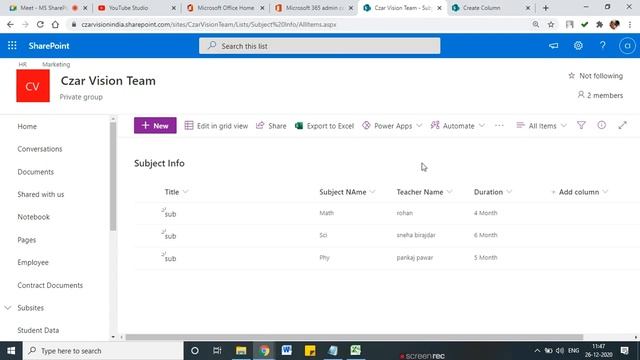Open Conversations in the site navigation

tap(40, 149)
